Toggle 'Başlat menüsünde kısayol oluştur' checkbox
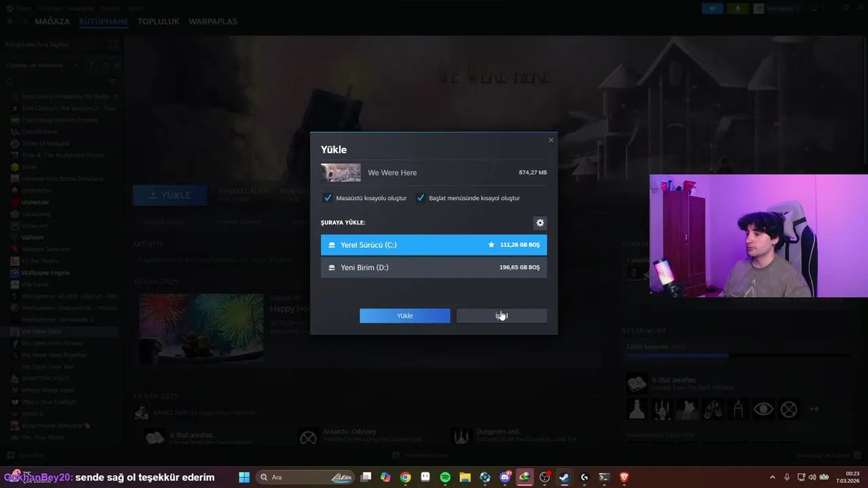Viewport: 868px width, 488px height. tap(420, 198)
